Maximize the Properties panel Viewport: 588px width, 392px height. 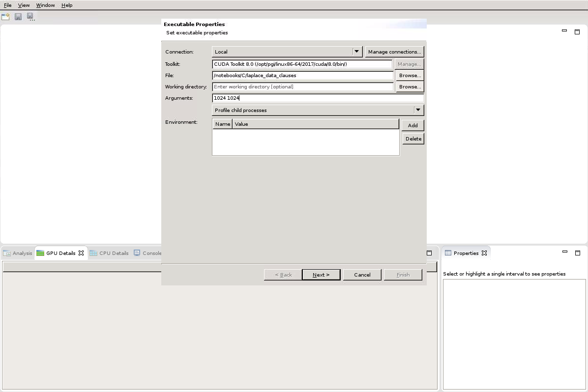coord(577,252)
